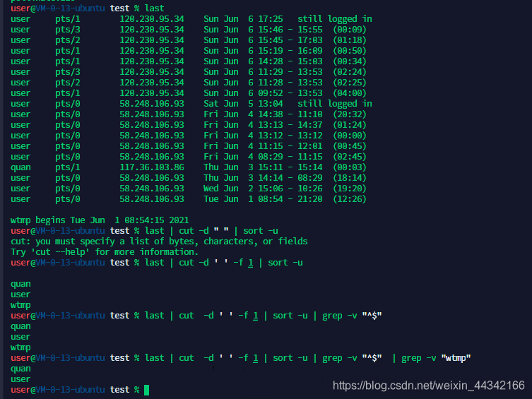
Task: Select the row ending with (12:26)
Action: tap(189, 199)
